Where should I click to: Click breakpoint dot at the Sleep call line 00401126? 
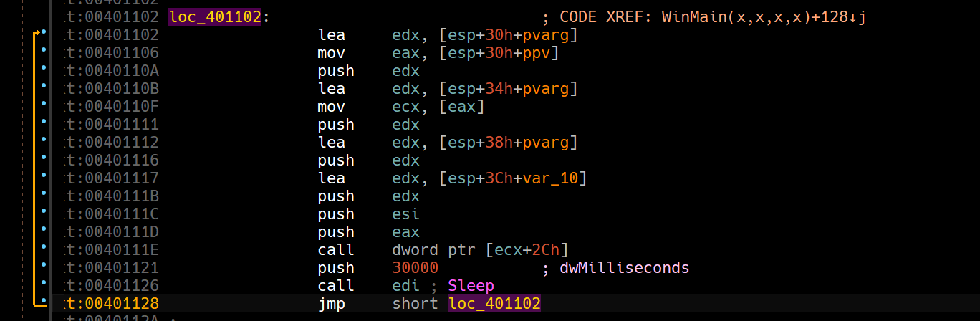44,284
